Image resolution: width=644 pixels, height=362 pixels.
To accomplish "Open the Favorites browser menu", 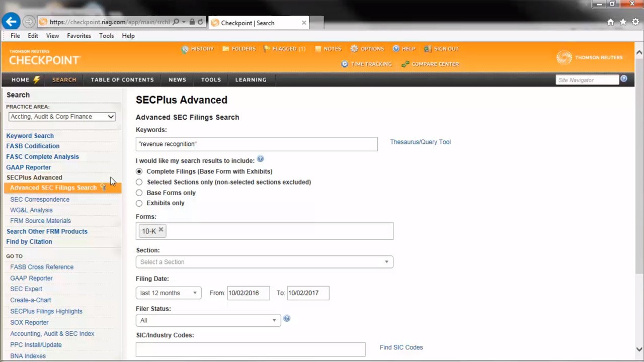I will coord(79,36).
